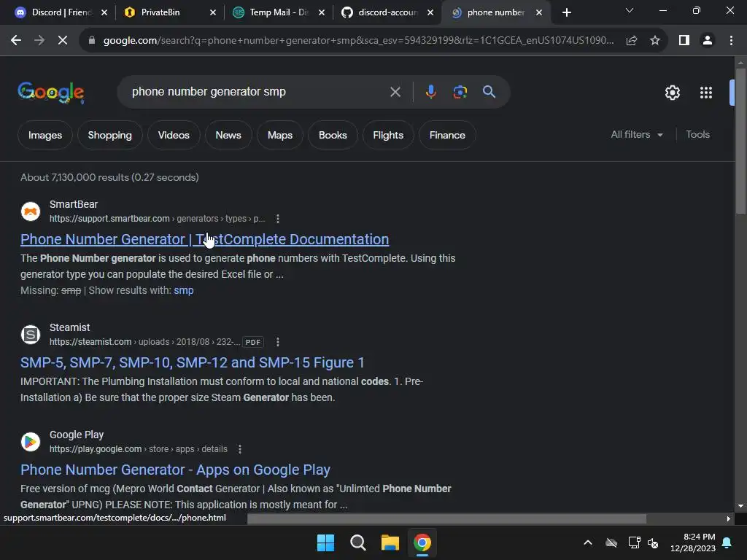
Task: Click the vertical scrollbar thumb
Action: pos(740,141)
